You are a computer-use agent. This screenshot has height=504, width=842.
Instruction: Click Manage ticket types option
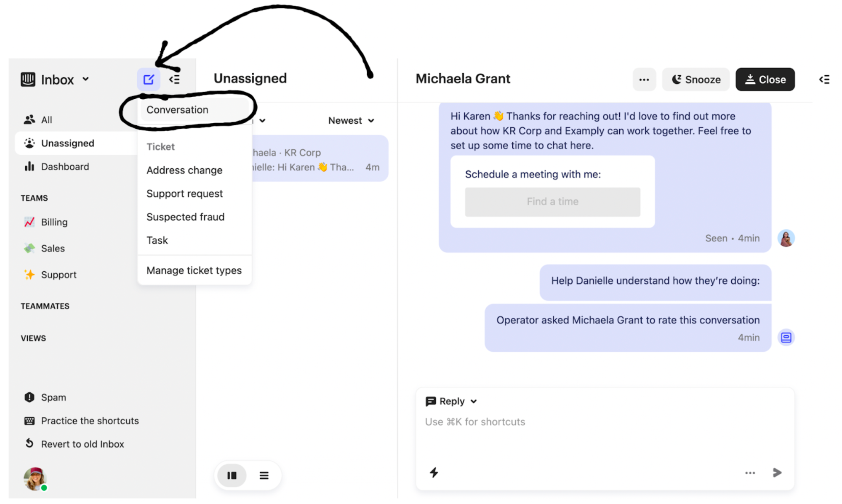(194, 270)
